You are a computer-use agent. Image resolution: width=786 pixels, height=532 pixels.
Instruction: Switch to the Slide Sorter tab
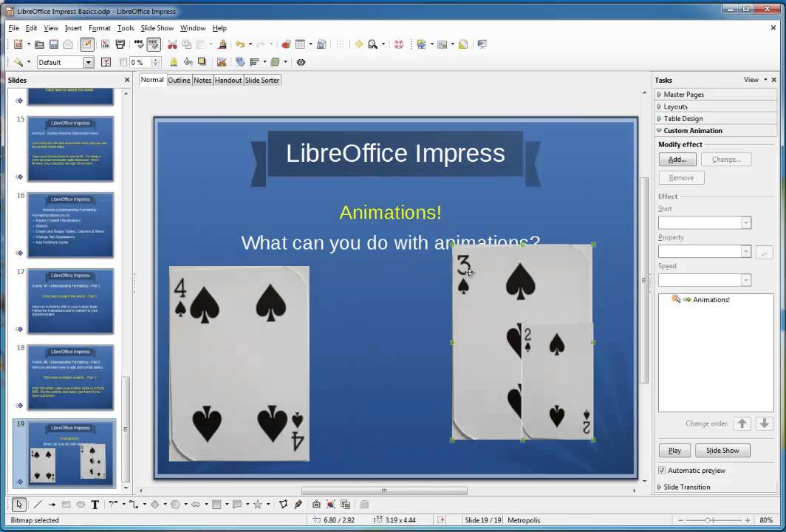(x=262, y=81)
